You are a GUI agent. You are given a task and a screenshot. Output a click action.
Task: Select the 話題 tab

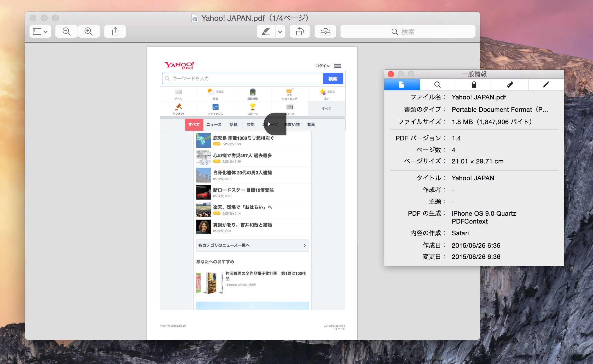point(233,125)
